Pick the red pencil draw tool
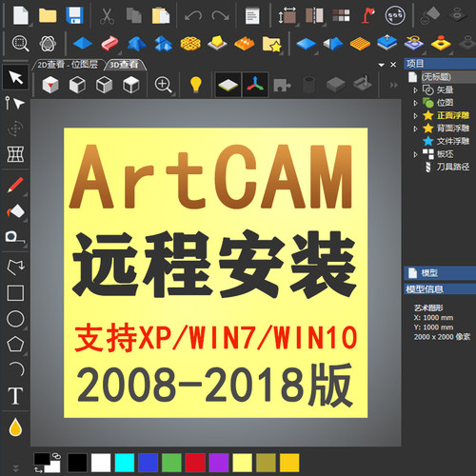This screenshot has height=476, width=476. click(15, 185)
